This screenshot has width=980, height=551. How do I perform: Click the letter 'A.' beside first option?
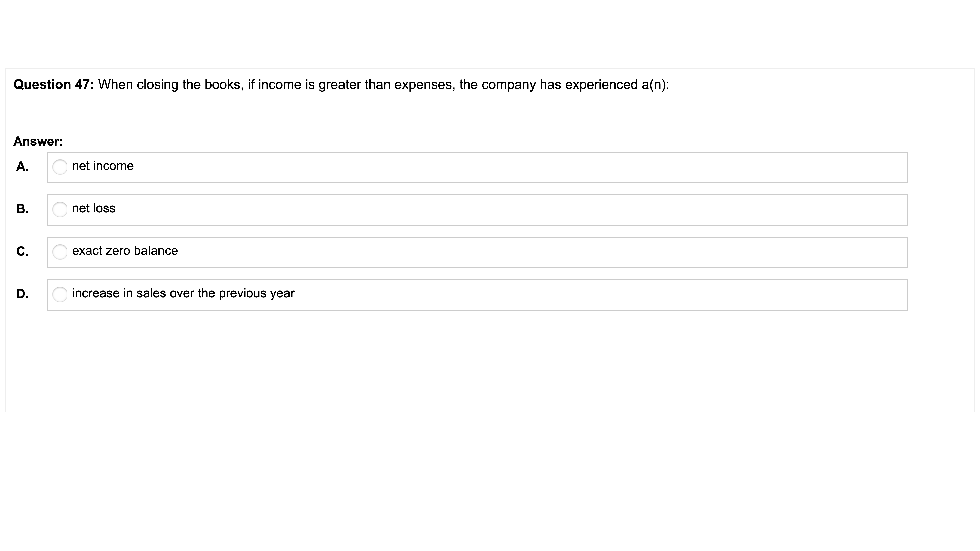(22, 166)
